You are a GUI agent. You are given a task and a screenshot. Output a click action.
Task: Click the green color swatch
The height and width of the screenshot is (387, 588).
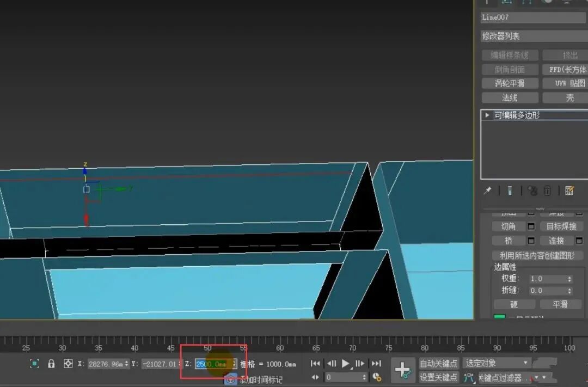click(499, 317)
